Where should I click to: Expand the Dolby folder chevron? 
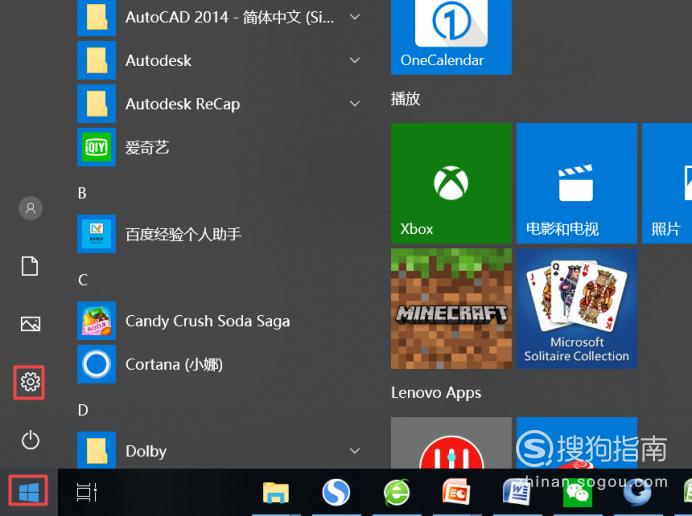point(355,451)
